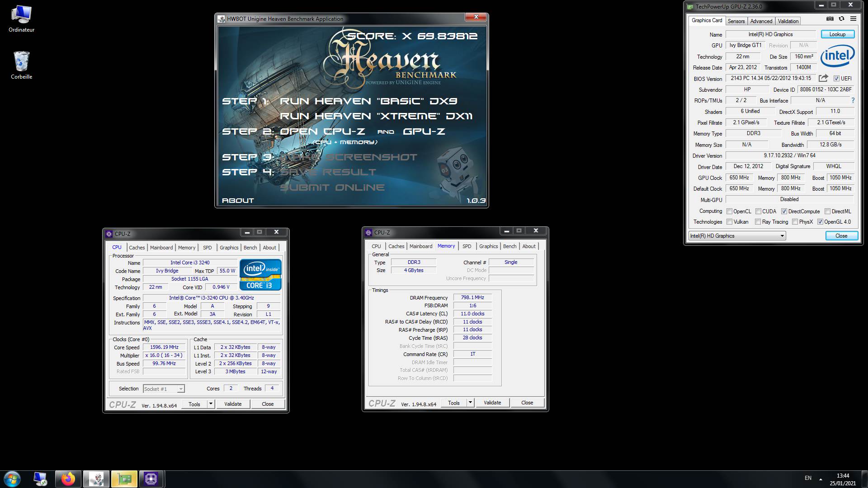Switch to GPU-Z Advanced tab
This screenshot has height=488, width=868.
761,21
